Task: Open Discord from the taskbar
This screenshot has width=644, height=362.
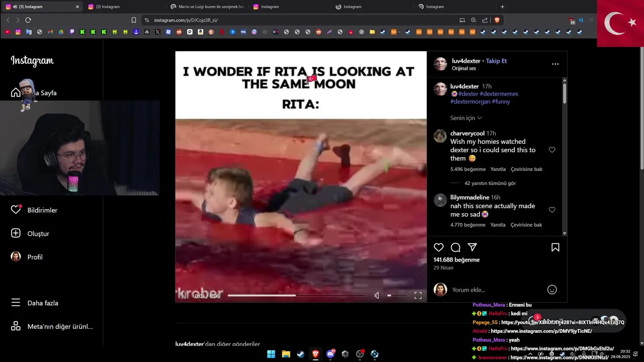Action: (x=331, y=354)
